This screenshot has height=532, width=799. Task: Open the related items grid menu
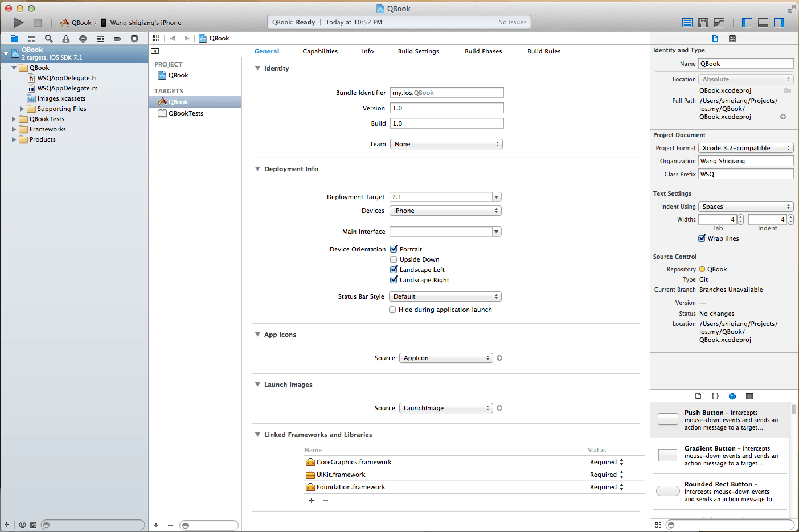(155, 38)
